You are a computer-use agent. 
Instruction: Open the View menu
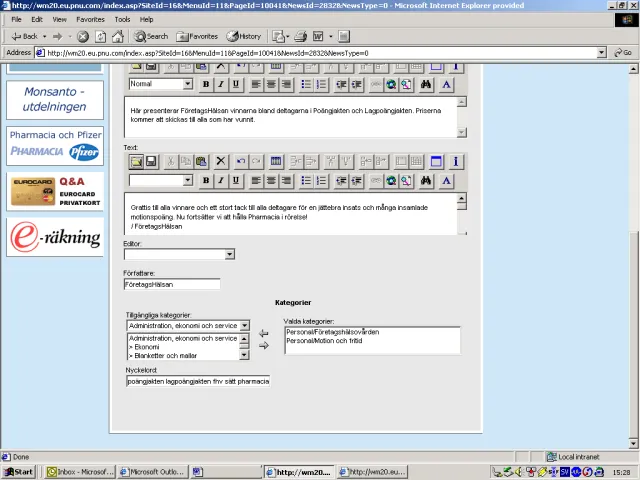tap(59, 19)
